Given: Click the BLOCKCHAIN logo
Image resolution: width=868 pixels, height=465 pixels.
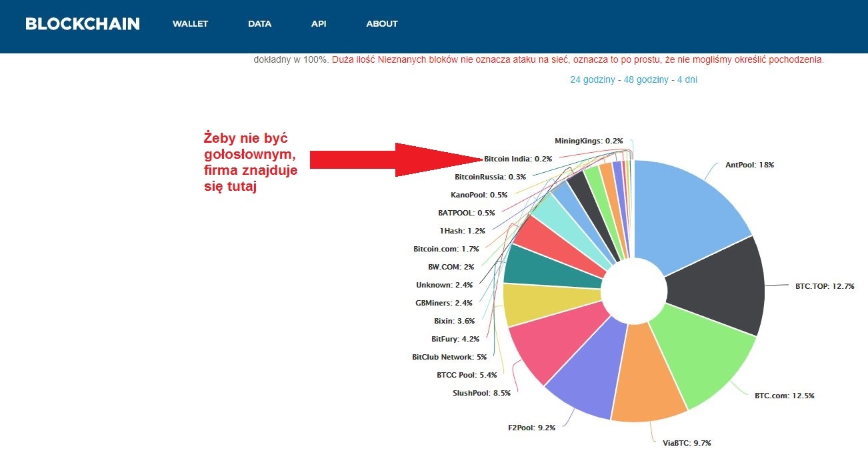Looking at the screenshot, I should click(x=83, y=24).
